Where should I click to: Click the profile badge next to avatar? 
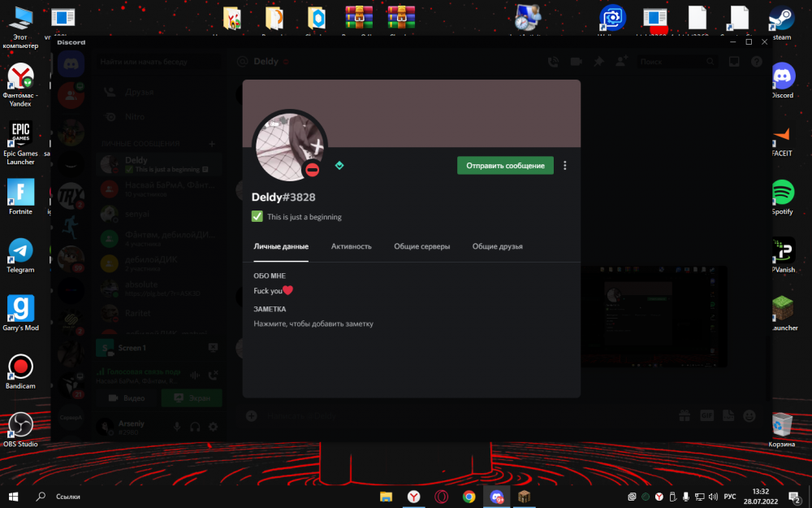tap(339, 165)
